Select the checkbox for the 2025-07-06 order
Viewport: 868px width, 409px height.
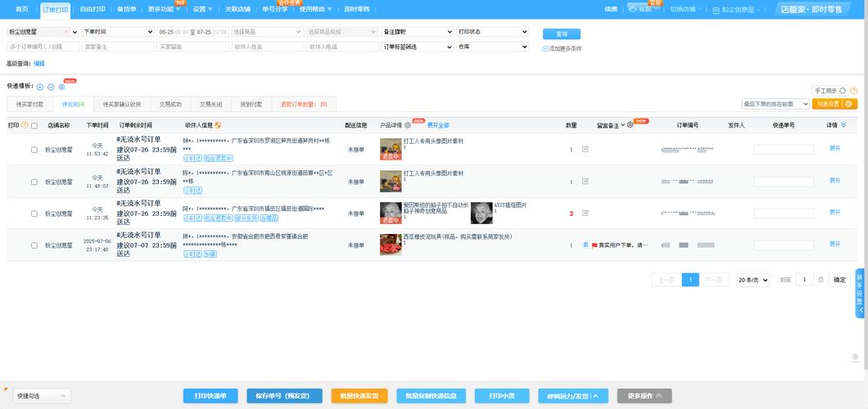[x=34, y=245]
